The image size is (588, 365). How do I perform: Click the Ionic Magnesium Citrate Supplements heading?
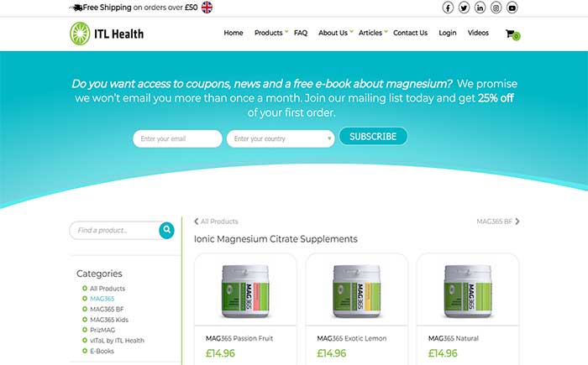point(276,239)
